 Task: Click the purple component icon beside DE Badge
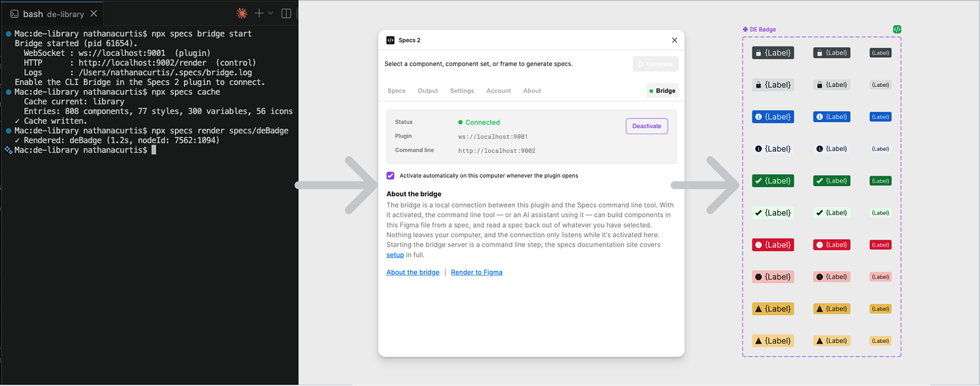tap(745, 30)
